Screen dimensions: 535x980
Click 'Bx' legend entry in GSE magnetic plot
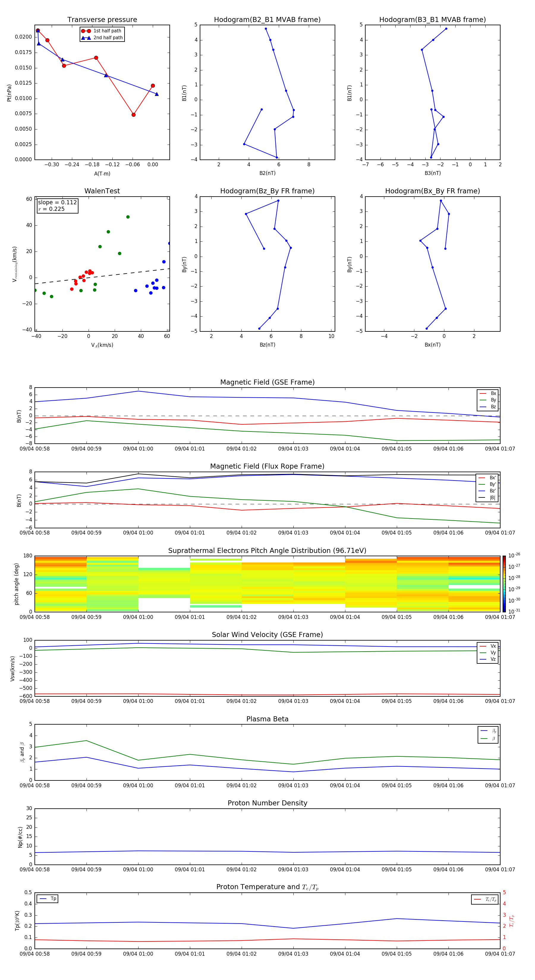click(488, 393)
